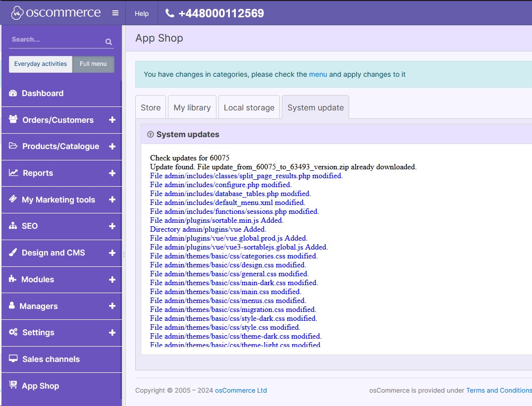Click the functions/sessions.php modified line
Image resolution: width=532 pixels, height=406 pixels.
(x=234, y=211)
